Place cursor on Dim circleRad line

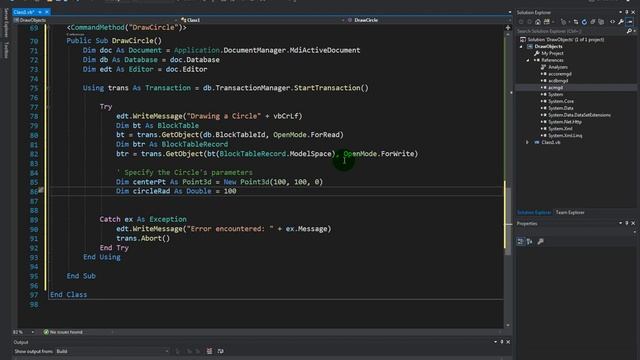[176, 191]
